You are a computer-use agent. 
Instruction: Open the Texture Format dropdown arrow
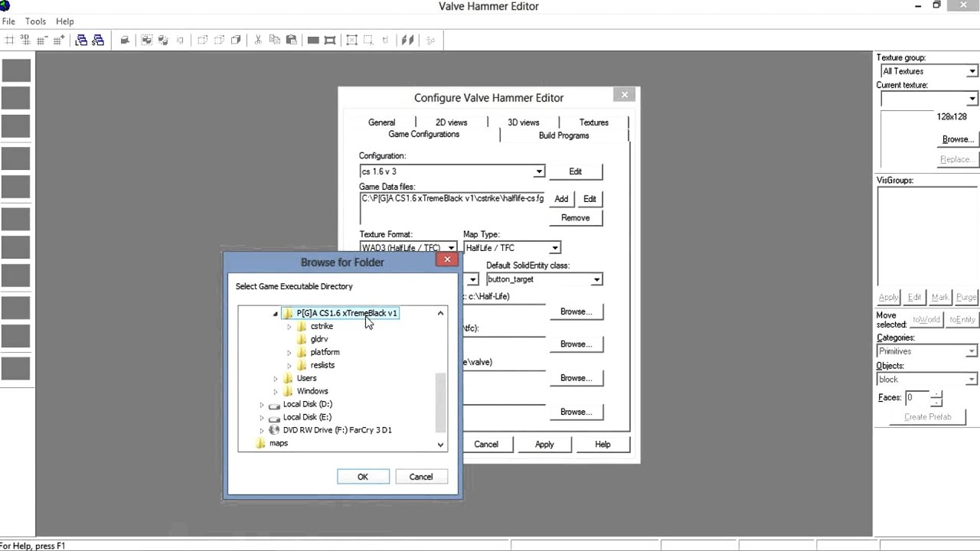452,248
